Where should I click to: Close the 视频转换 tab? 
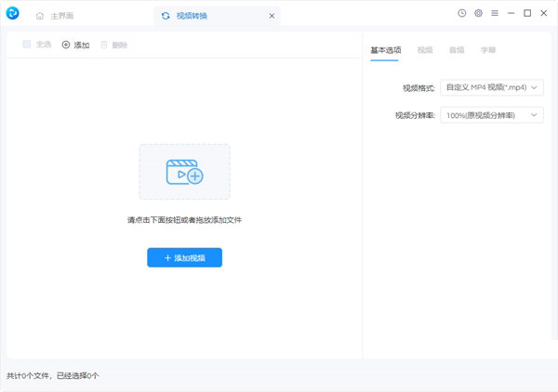pos(272,16)
